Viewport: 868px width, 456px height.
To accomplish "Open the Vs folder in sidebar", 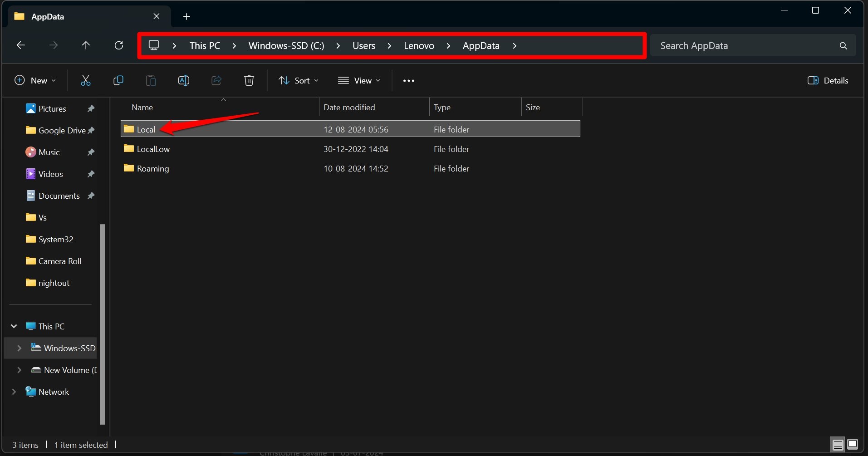I will coord(43,217).
